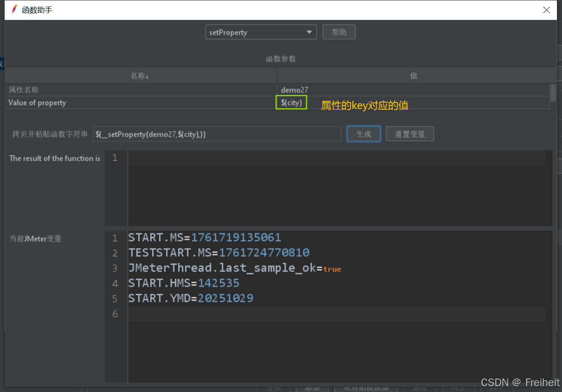Click the START.HMS=142535 line
The image size is (562, 392).
coord(184,283)
